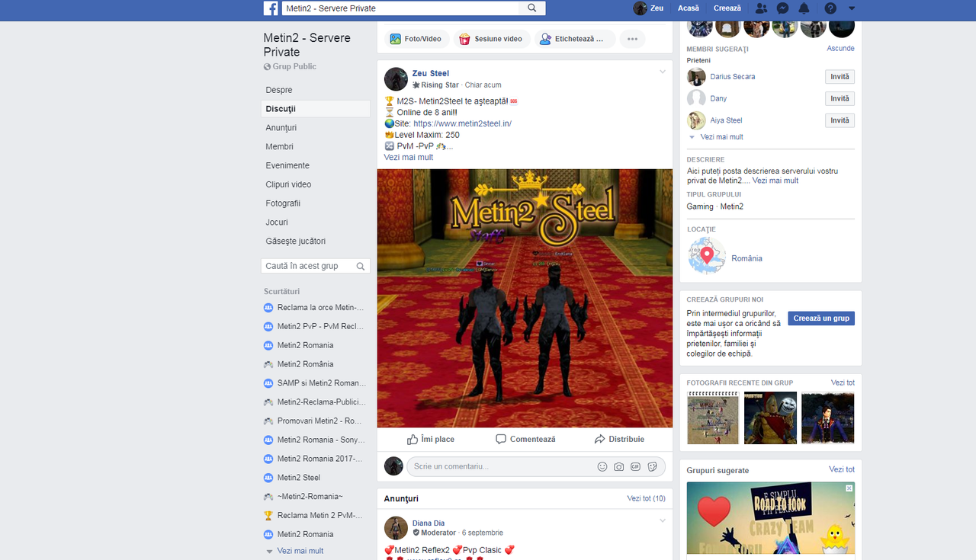Add Foto/Video to post
Screen dimensions: 976x560
coord(416,39)
